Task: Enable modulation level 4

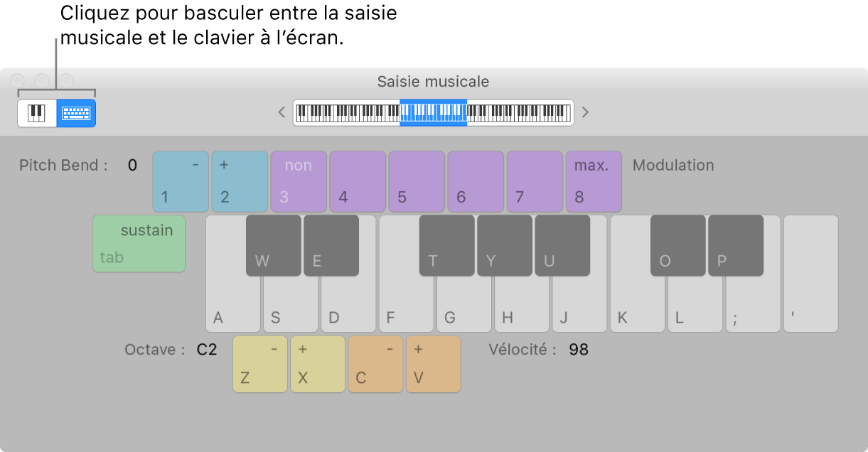Action: (x=357, y=181)
